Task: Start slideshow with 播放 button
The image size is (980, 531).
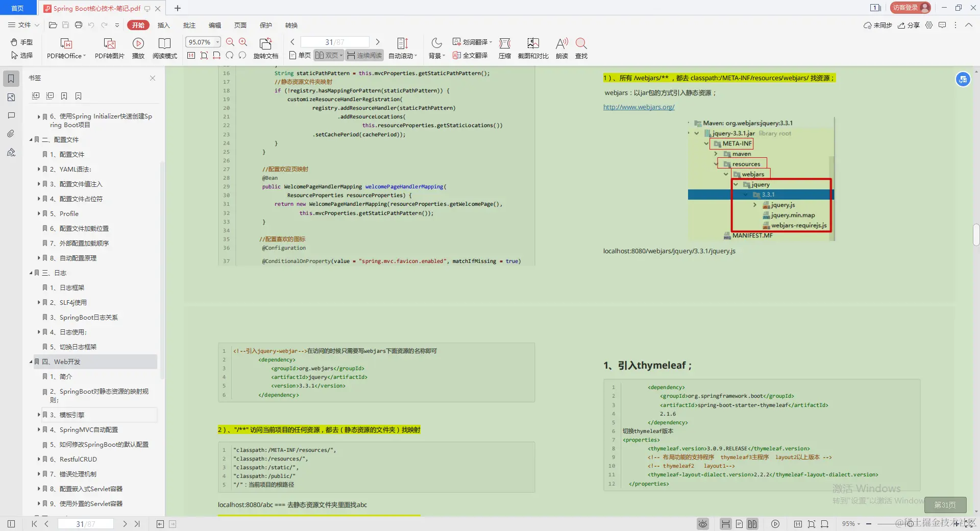Action: (138, 49)
